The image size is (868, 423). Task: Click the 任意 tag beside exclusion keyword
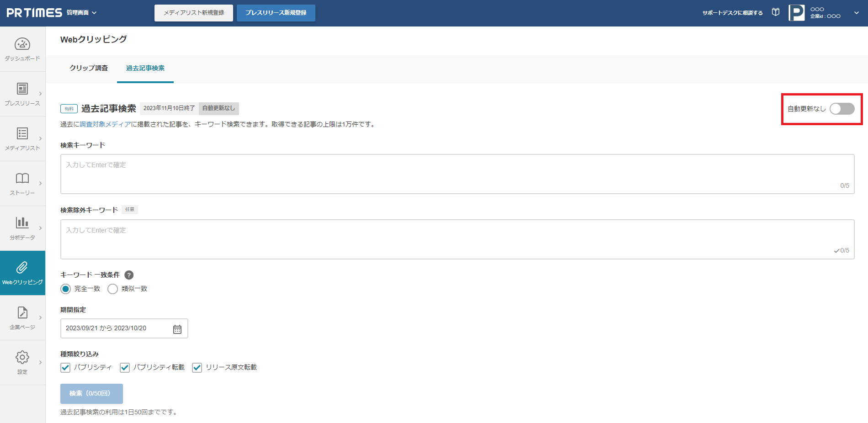pyautogui.click(x=130, y=210)
